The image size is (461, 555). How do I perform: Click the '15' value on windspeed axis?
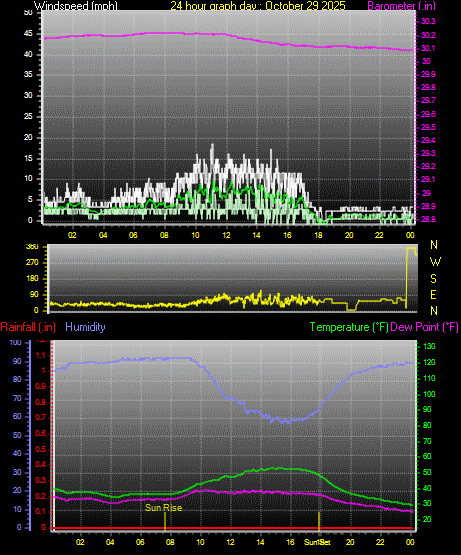coord(28,158)
